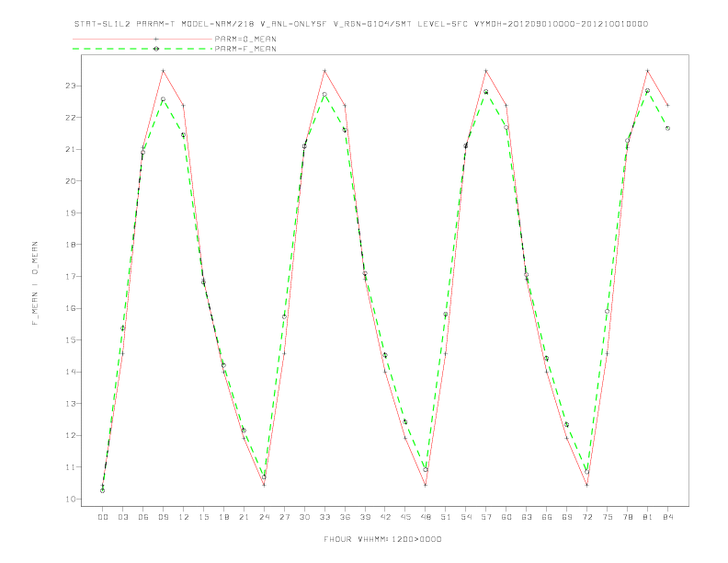Click the x-axis forecast hour label 78
Image resolution: width=728 pixels, height=563 pixels.
627,517
